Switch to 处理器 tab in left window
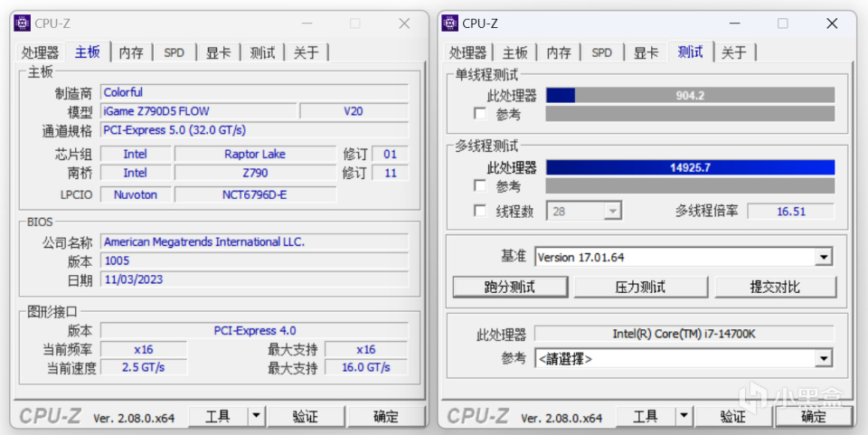This screenshot has width=868, height=435. [x=40, y=52]
